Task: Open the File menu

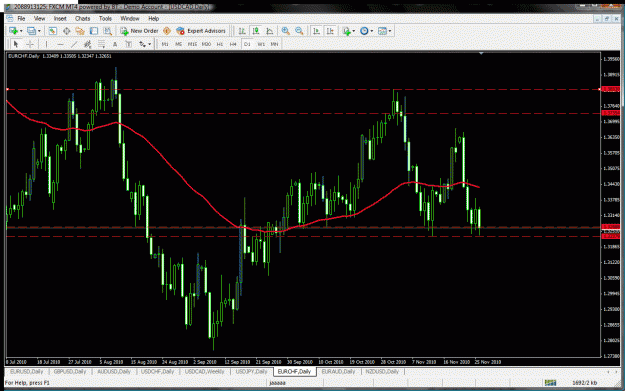Action: [x=21, y=18]
